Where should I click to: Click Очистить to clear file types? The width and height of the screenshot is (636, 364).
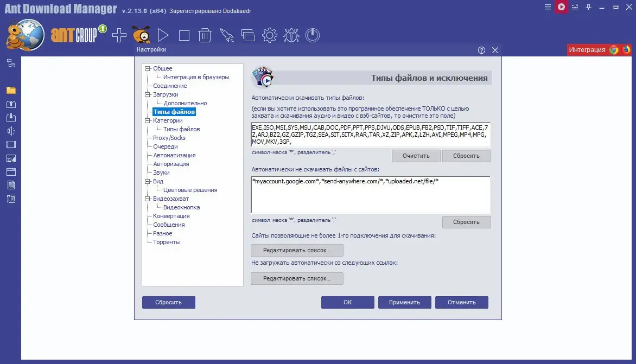[416, 156]
